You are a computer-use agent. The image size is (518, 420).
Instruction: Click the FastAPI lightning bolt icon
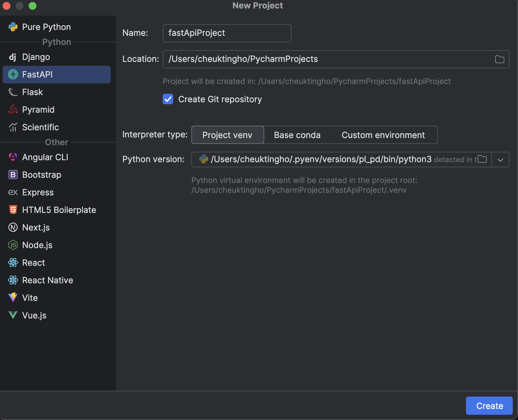pyautogui.click(x=13, y=75)
